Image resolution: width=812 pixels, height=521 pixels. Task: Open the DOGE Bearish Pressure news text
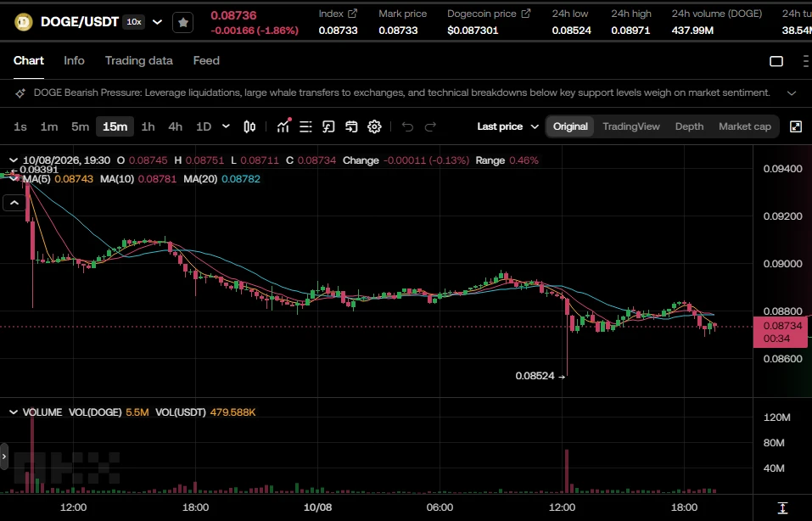(x=402, y=92)
